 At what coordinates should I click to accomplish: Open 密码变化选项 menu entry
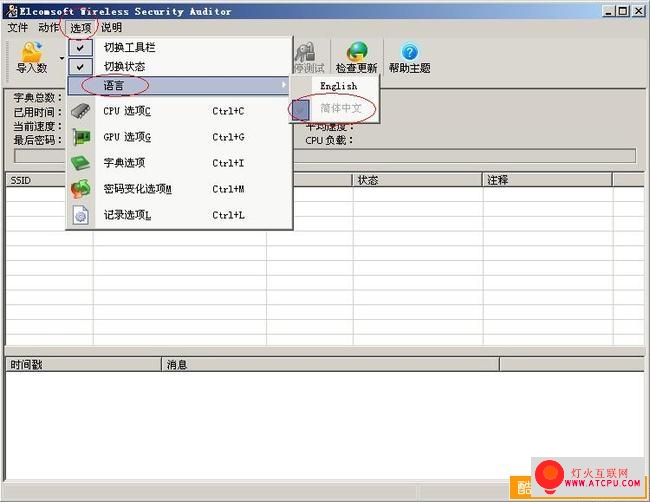(180, 189)
